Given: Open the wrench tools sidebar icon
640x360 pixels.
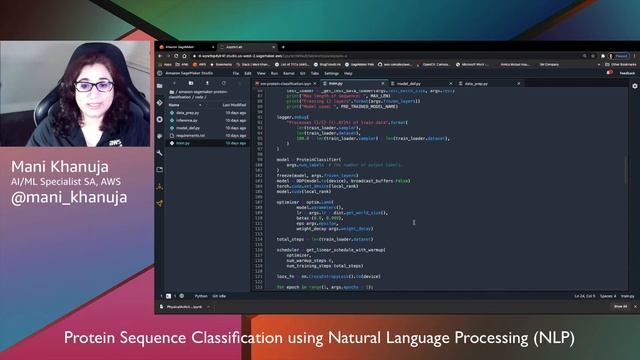Looking at the screenshot, I should coord(160,153).
